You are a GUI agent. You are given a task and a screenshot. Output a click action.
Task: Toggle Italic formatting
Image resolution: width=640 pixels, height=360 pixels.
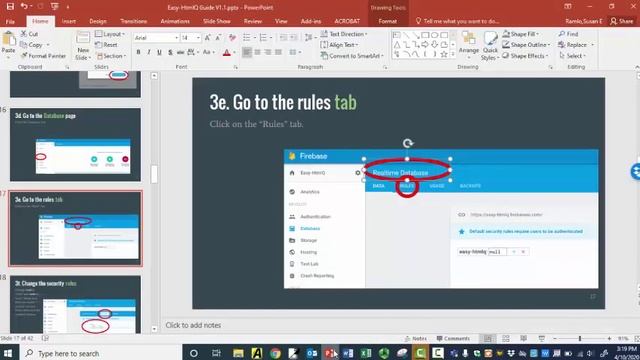pos(149,52)
